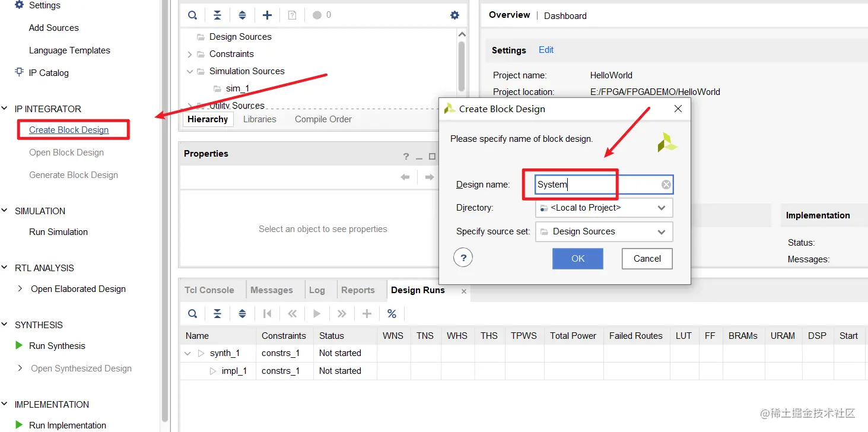Open the Tcl Console tab

pos(209,290)
